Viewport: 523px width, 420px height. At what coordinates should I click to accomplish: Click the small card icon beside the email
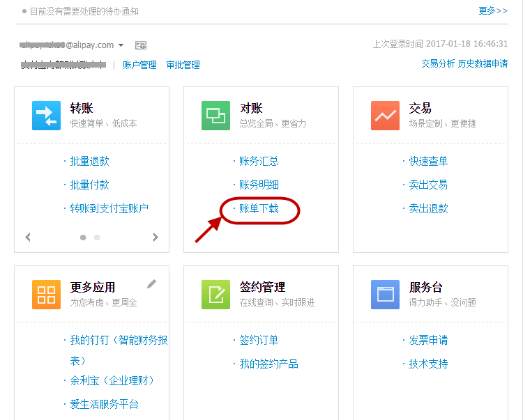click(141, 45)
